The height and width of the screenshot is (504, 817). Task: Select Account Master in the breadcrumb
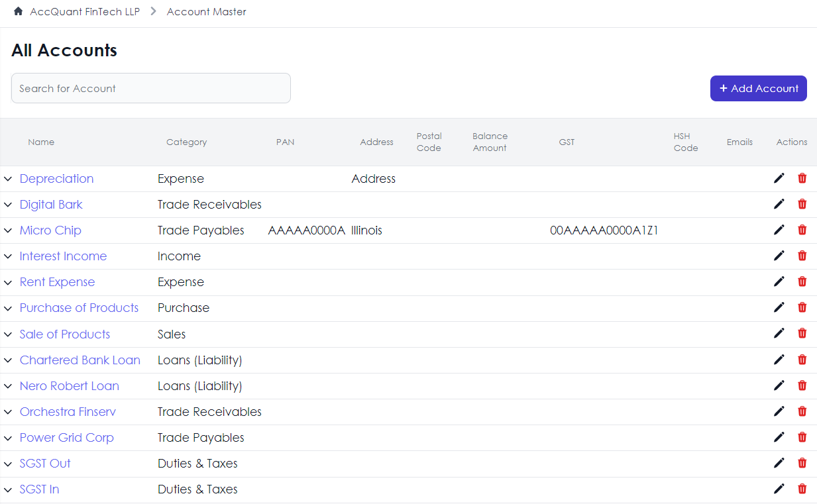click(x=206, y=11)
